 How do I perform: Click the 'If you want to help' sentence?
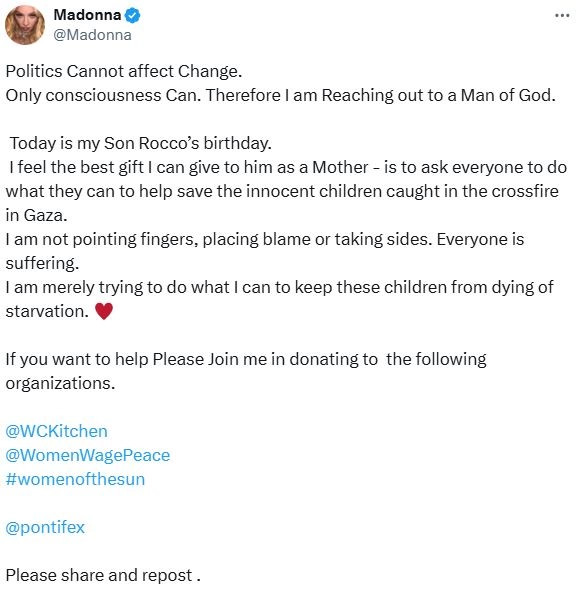tap(246, 359)
